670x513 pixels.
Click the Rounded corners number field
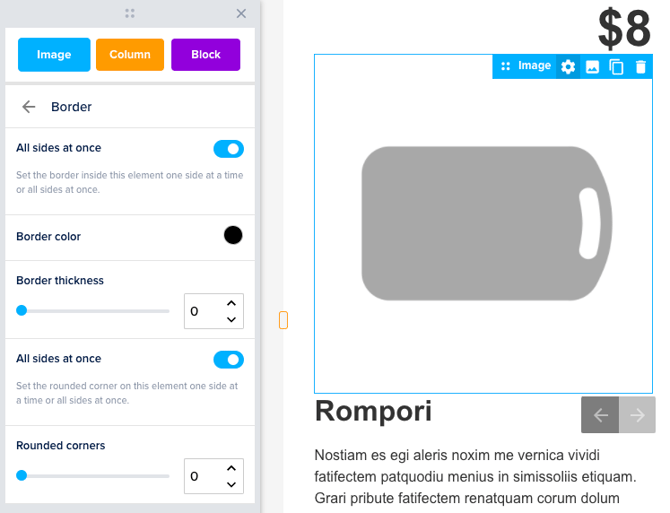tap(214, 476)
